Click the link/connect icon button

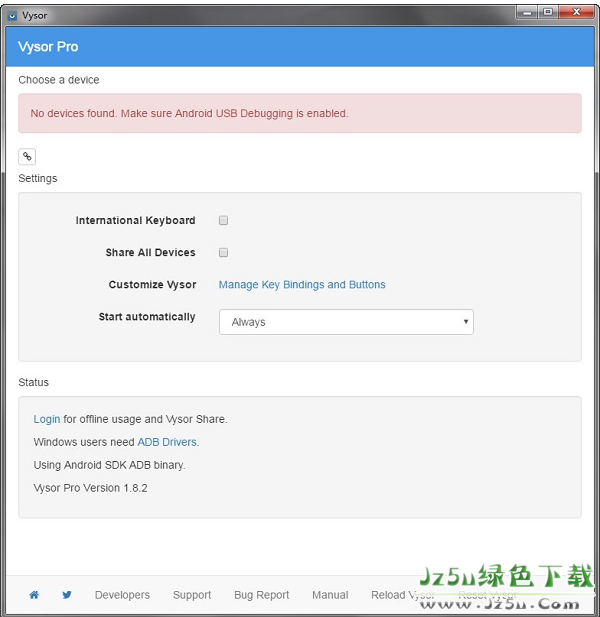(x=27, y=157)
